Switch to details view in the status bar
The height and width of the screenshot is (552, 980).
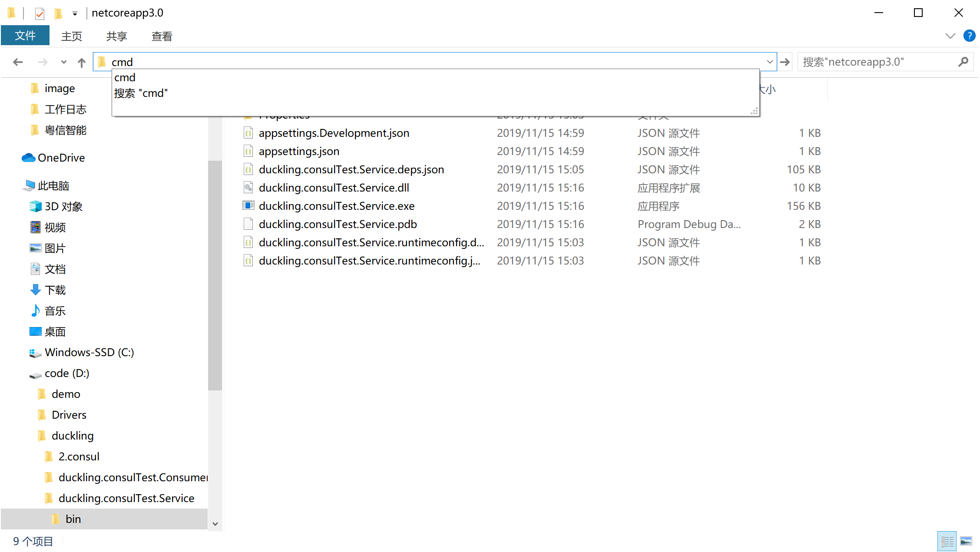(947, 541)
